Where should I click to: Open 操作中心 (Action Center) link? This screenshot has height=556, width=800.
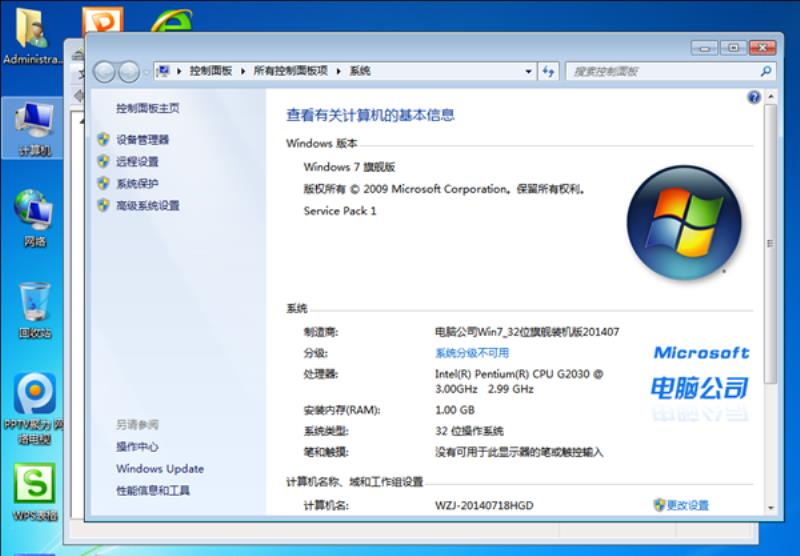[x=137, y=447]
